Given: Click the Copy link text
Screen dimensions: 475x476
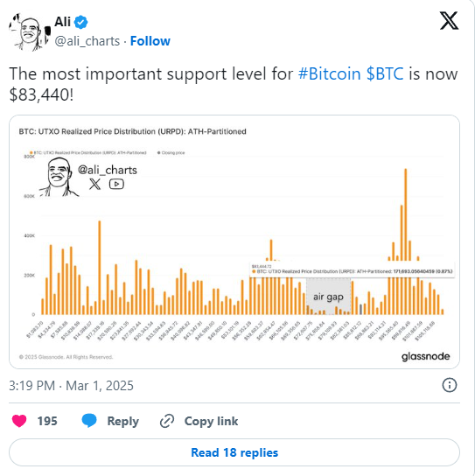Looking at the screenshot, I should [x=211, y=421].
